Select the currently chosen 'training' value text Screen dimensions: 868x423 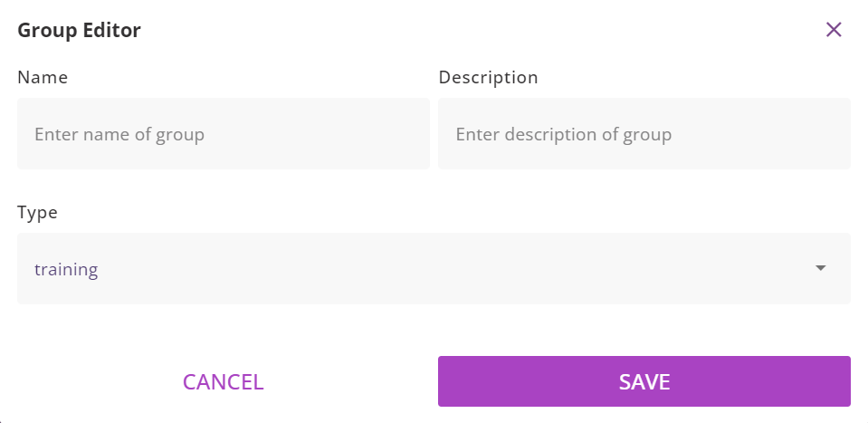click(66, 269)
